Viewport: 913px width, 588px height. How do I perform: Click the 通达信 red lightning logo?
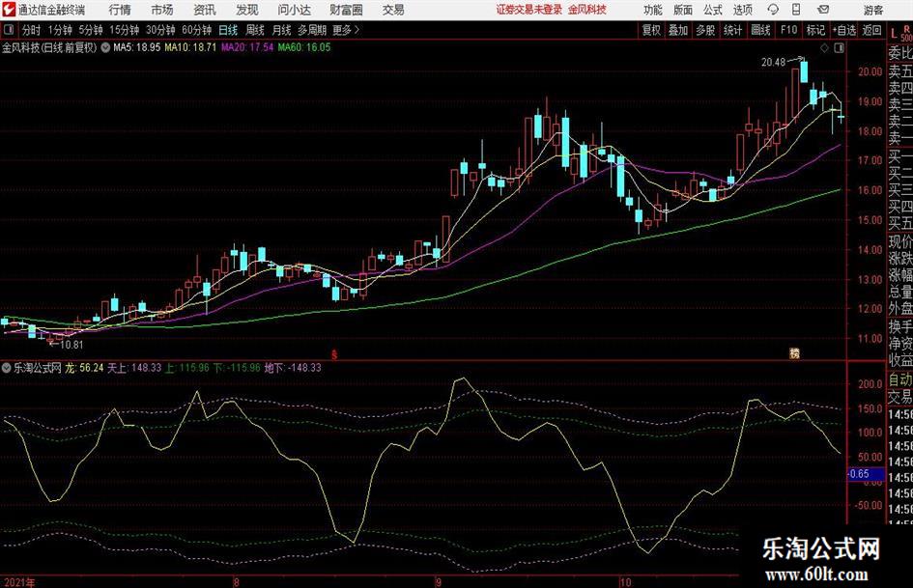[10, 10]
